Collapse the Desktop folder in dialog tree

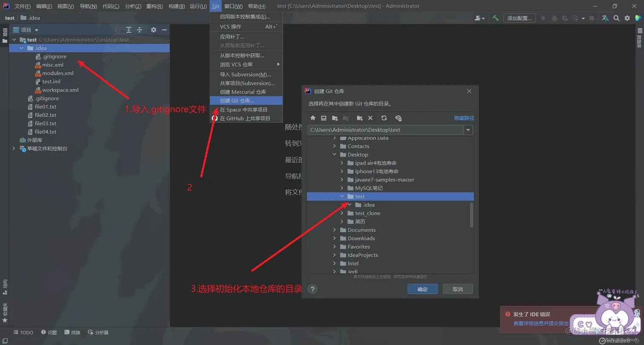[x=335, y=154]
